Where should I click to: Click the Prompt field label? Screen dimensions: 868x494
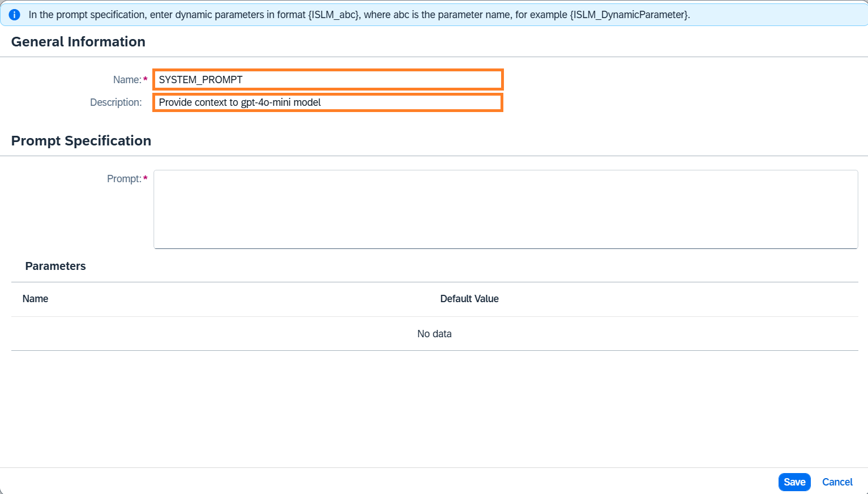pos(123,179)
